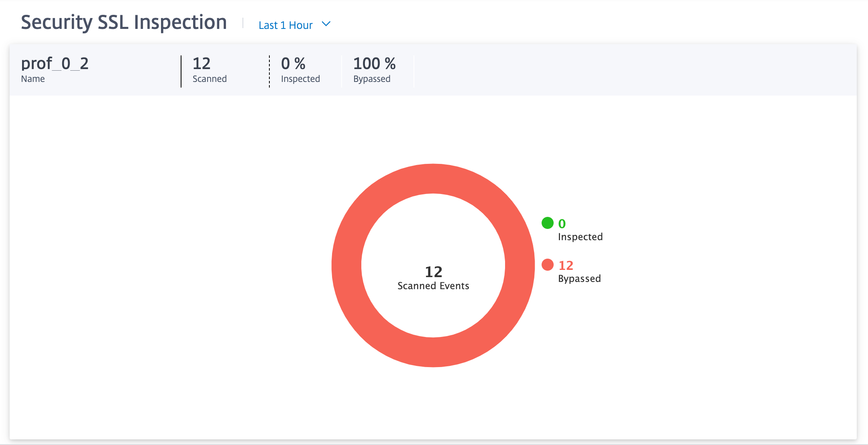Click the Security SSL Inspection page title
Image resolution: width=868 pixels, height=445 pixels.
tap(124, 22)
